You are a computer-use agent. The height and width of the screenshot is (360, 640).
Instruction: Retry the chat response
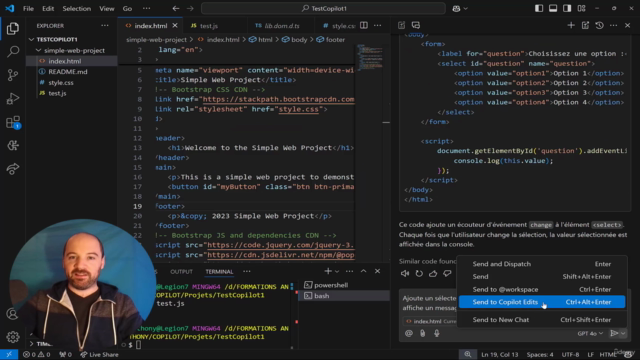point(419,273)
